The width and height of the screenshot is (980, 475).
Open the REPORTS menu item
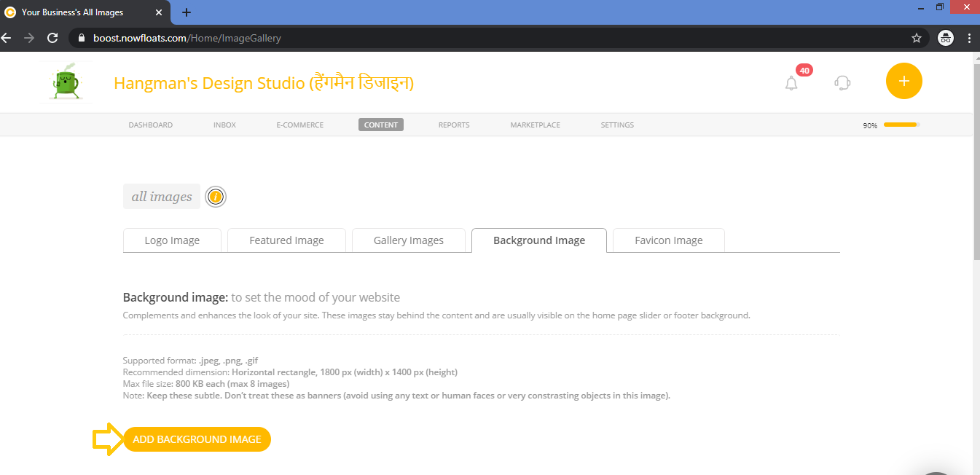(453, 125)
